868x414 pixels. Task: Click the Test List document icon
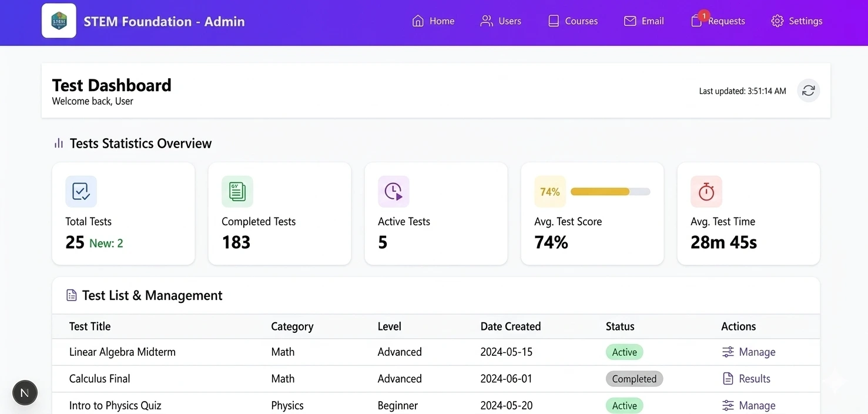72,295
